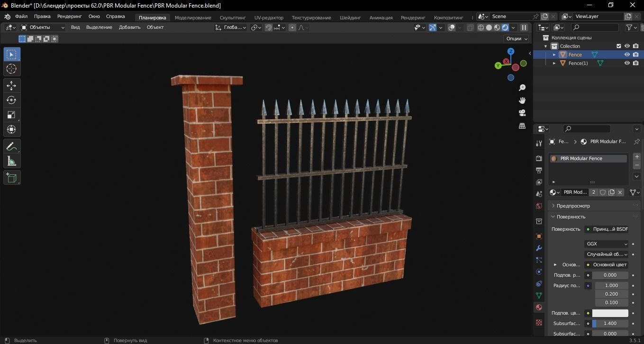Open Tool properties tab

(x=539, y=144)
